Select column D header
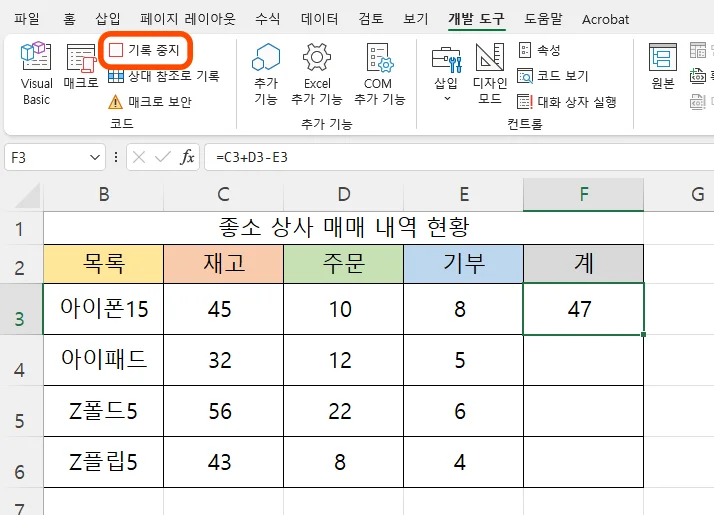 click(344, 194)
